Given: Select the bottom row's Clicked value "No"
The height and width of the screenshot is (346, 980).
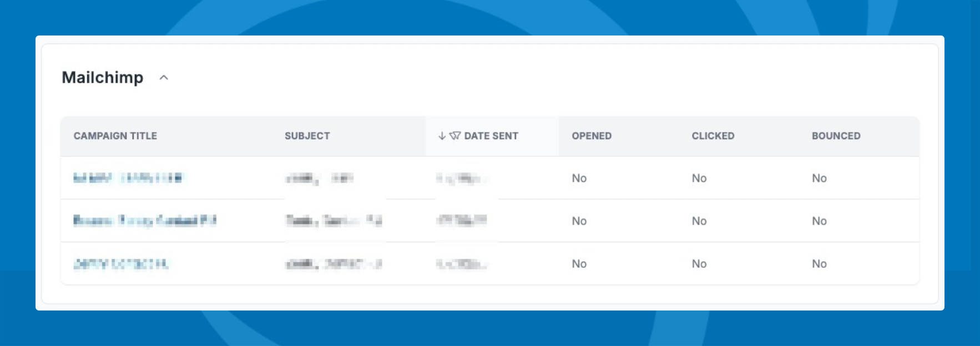Looking at the screenshot, I should [x=699, y=264].
